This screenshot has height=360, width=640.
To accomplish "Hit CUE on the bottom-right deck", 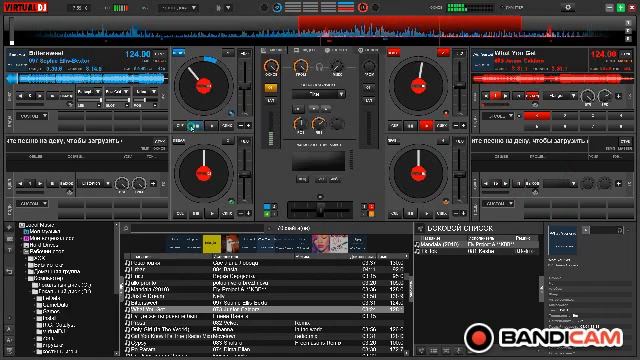I will 394,213.
